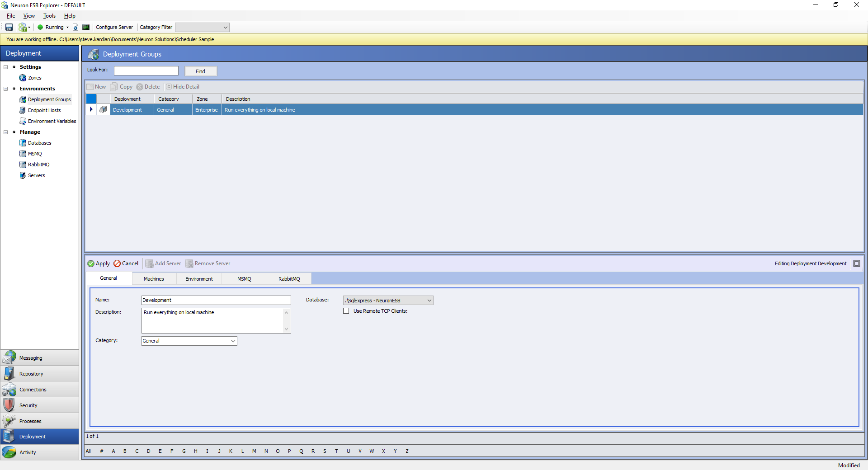Click New deployment group button
868x470 pixels.
coord(96,87)
